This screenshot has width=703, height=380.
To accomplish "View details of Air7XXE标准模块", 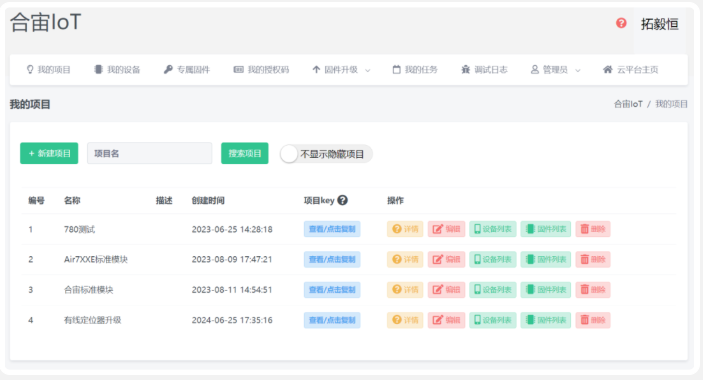I will click(405, 259).
